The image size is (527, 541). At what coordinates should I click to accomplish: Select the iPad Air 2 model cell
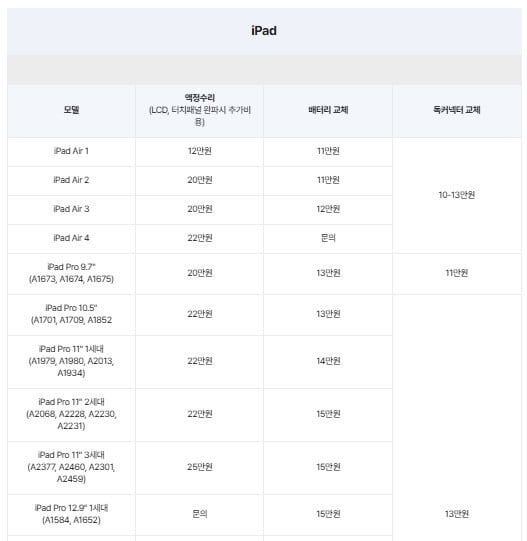click(x=71, y=180)
